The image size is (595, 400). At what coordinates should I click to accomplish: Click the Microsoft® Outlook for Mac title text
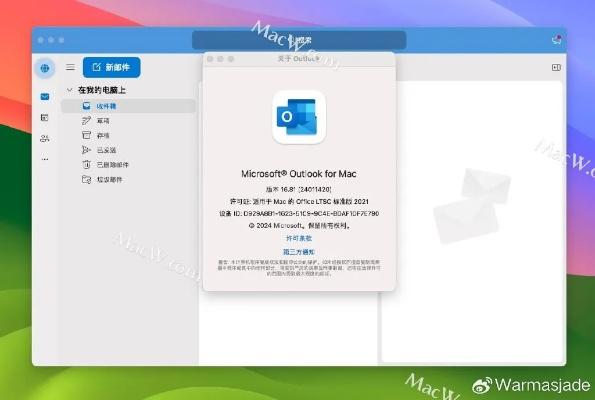pyautogui.click(x=299, y=174)
